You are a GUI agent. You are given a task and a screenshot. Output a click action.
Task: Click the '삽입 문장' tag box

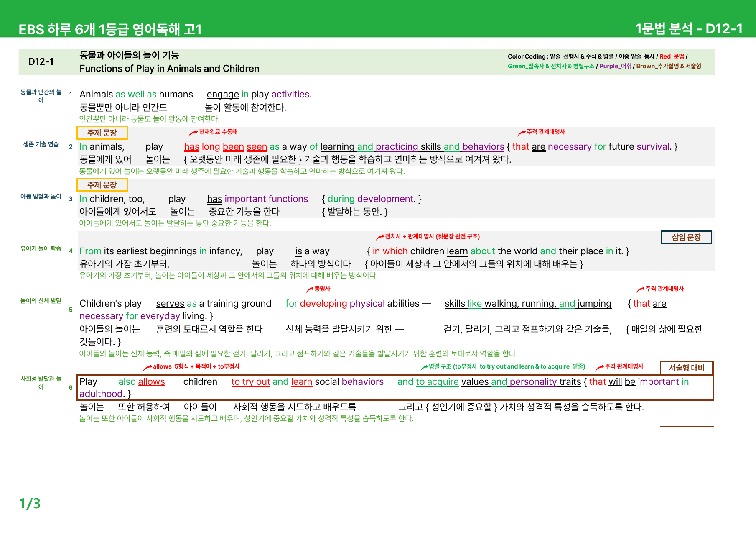pyautogui.click(x=686, y=237)
